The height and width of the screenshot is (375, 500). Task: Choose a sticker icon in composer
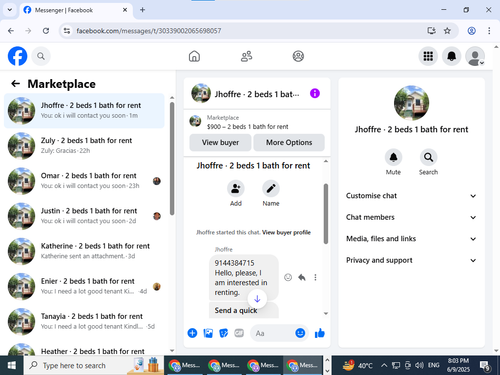(x=223, y=333)
